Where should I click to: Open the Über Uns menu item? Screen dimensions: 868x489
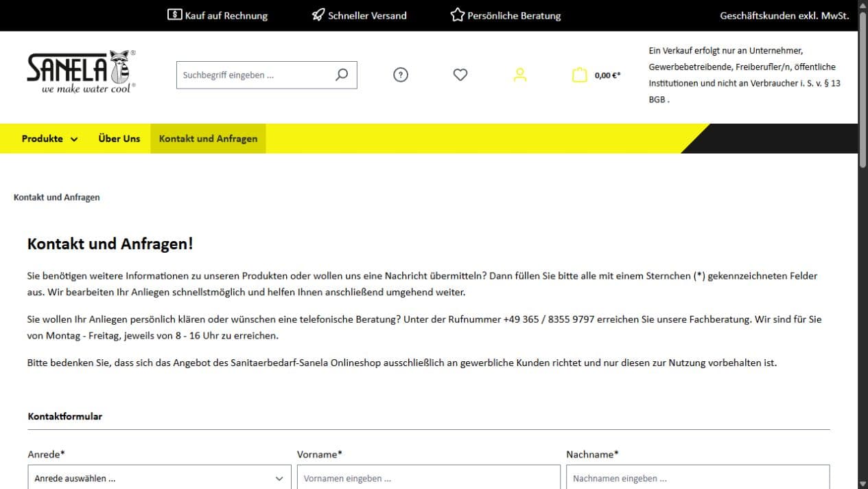(x=119, y=138)
